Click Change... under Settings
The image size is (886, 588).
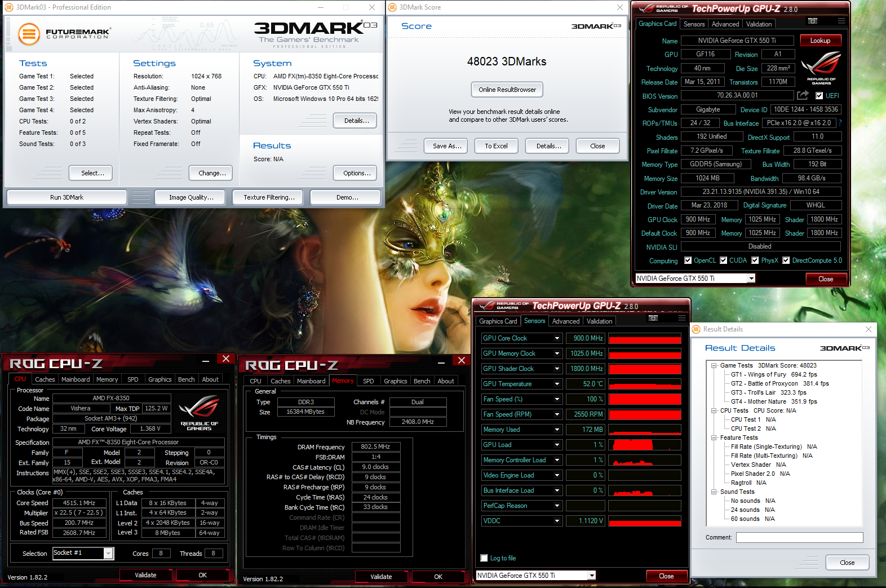(212, 173)
